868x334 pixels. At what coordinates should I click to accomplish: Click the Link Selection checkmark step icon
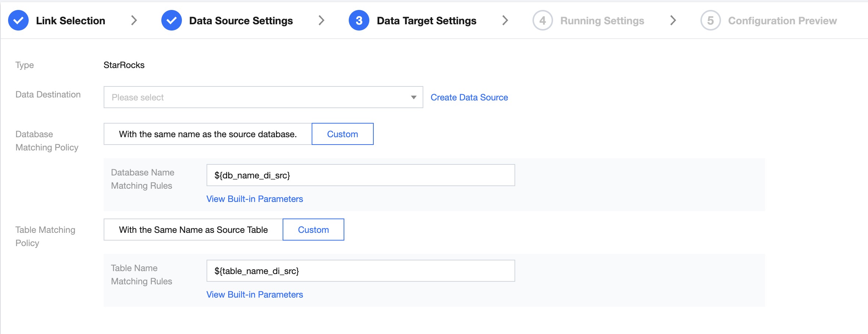18,21
